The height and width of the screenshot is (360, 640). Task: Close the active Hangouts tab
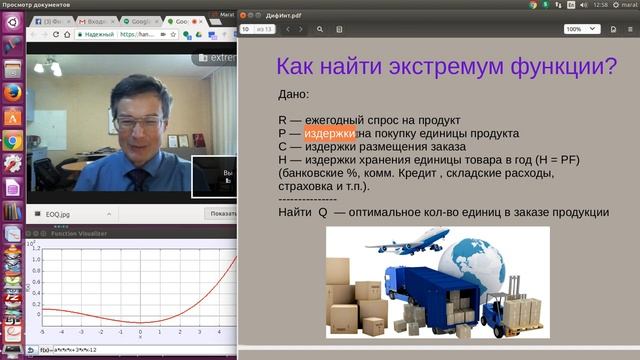point(201,21)
